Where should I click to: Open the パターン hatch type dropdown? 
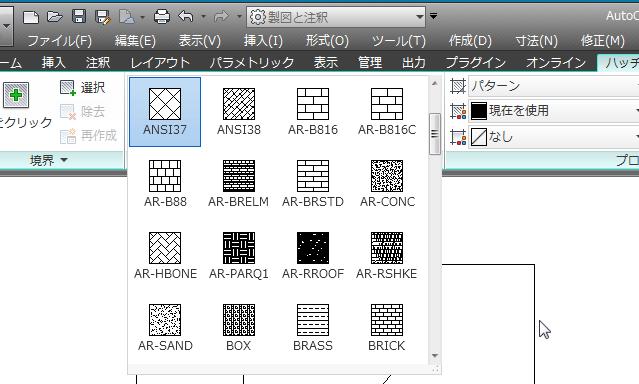pos(553,86)
